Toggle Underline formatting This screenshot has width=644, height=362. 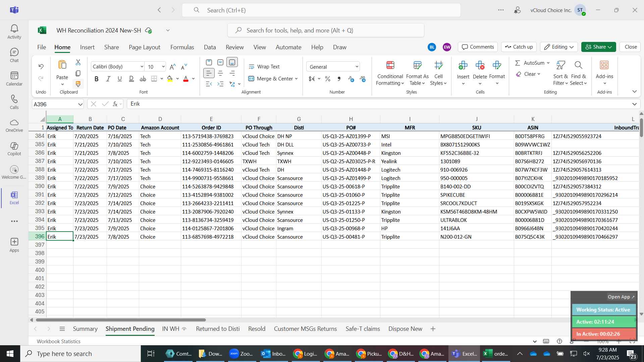[120, 79]
